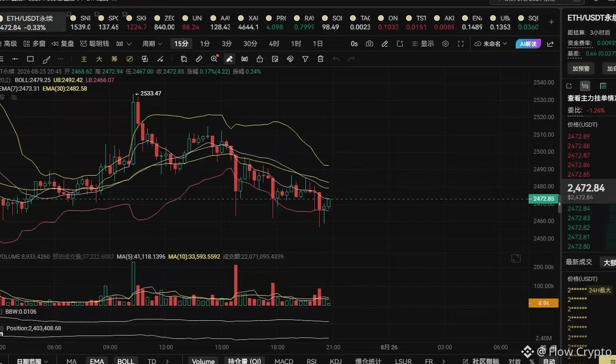Select the brush drawing tool
The width and height of the screenshot is (616, 364).
click(x=47, y=59)
